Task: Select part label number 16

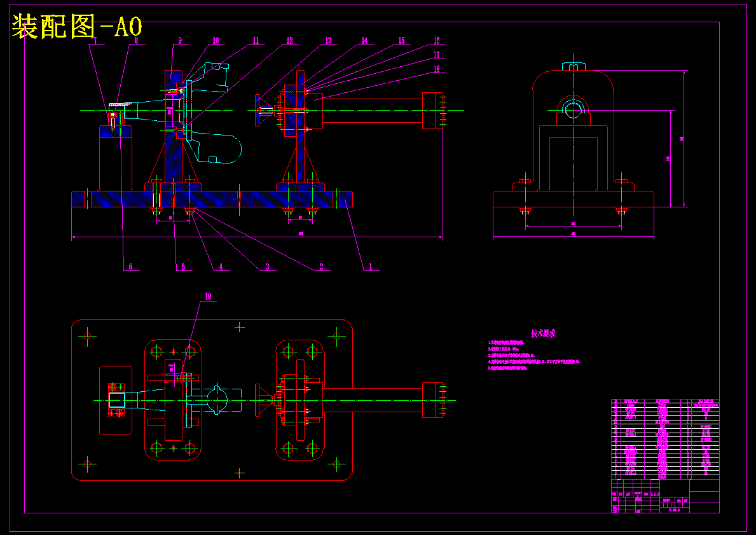Action: click(x=436, y=41)
